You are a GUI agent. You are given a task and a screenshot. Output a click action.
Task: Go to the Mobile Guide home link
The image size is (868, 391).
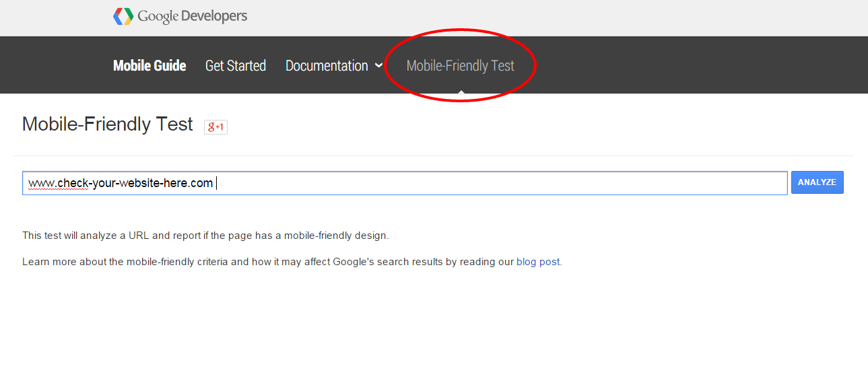click(x=149, y=65)
